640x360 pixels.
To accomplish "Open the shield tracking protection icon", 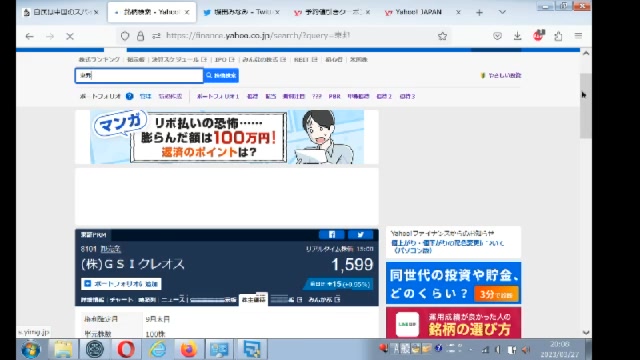I will (x=125, y=36).
